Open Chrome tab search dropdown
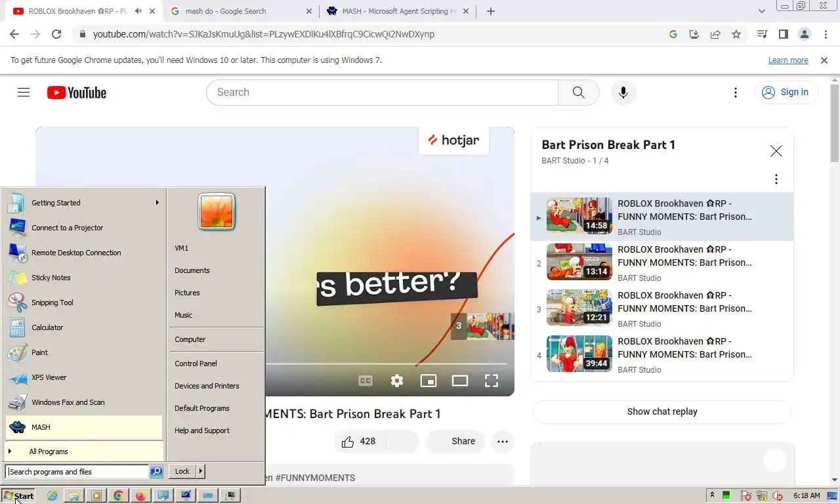This screenshot has width=840, height=504. click(762, 11)
